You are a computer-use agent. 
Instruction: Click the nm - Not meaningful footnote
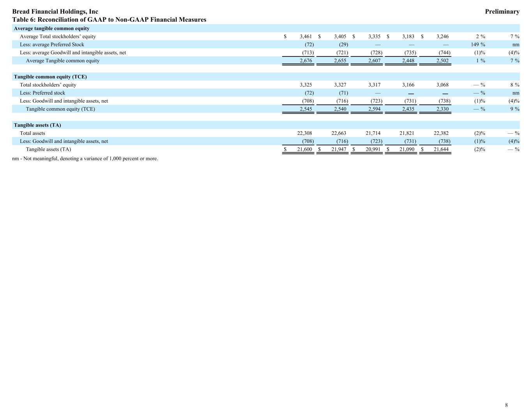click(x=85, y=159)
